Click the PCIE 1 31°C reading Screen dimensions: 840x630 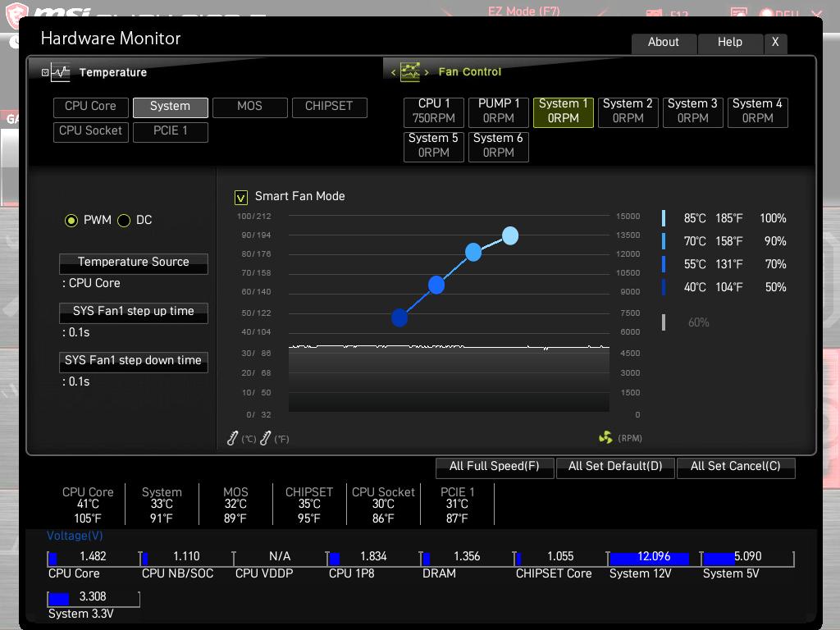tap(457, 504)
